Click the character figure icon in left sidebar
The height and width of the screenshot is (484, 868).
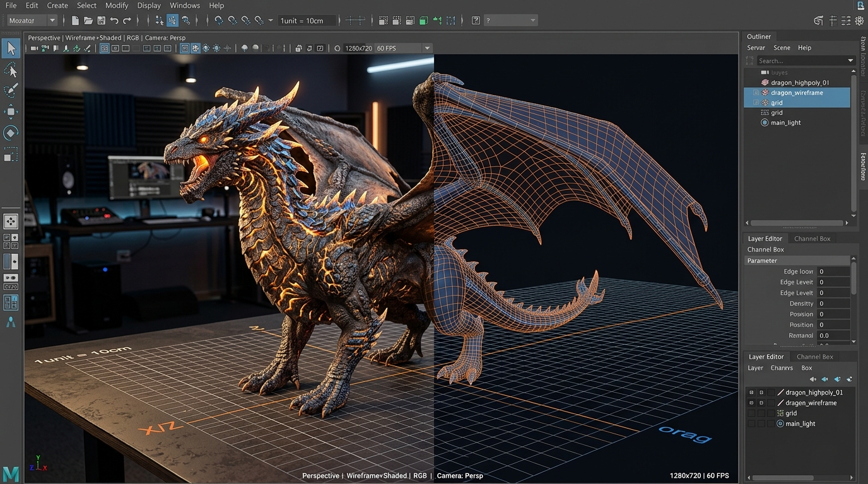11,322
